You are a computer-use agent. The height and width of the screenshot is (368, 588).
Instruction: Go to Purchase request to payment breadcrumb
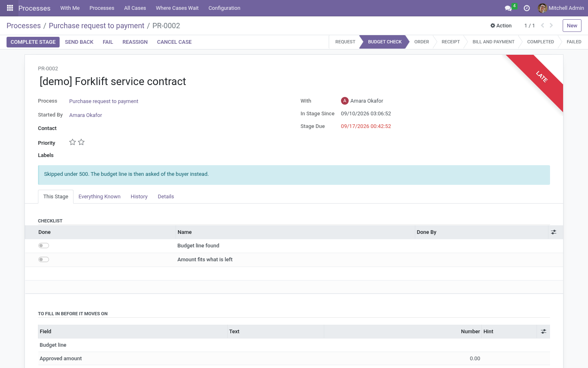point(96,26)
